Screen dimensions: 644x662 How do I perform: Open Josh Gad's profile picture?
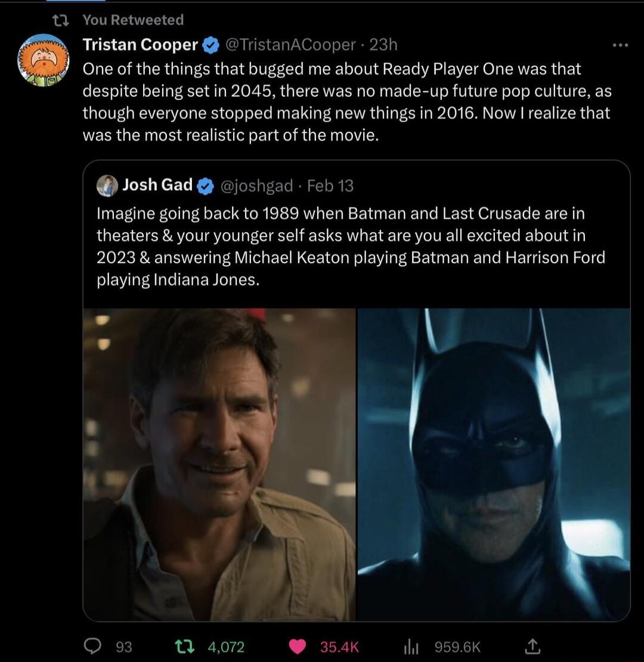tap(106, 185)
